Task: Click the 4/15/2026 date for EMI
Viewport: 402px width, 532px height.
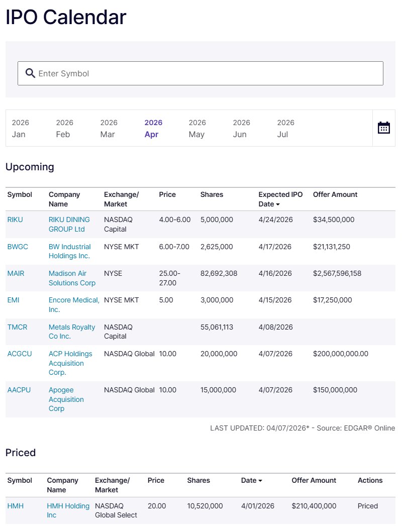Action: click(275, 300)
